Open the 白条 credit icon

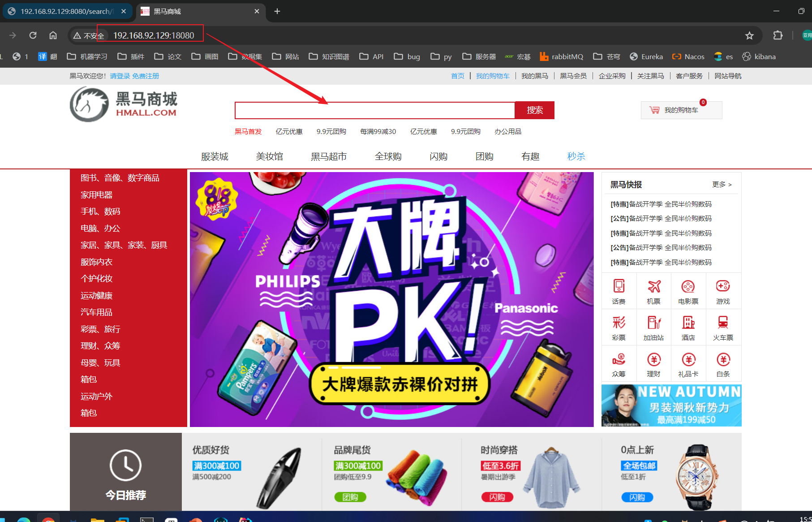click(x=723, y=359)
